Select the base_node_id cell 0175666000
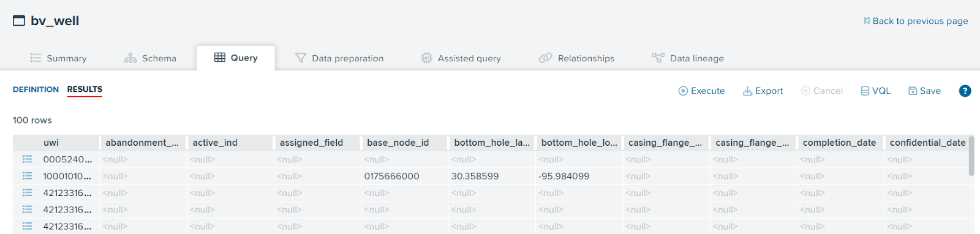Viewport: 980px width, 234px height. pos(392,176)
